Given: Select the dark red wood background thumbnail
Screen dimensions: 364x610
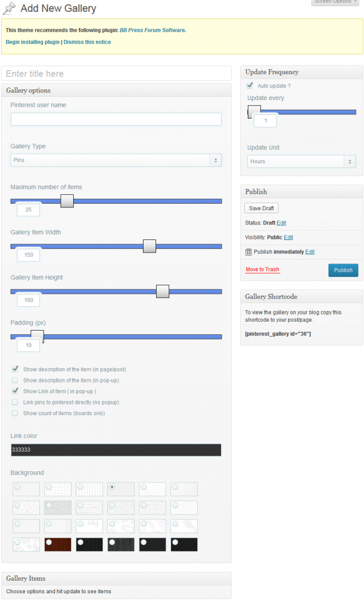Looking at the screenshot, I should [57, 544].
